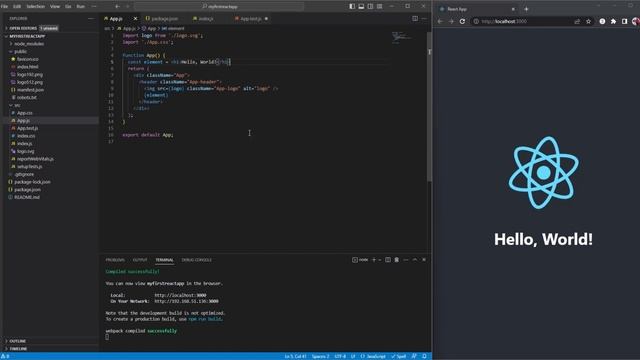Open notifications bell in status bar
This screenshot has height=360, width=640.
(x=424, y=356)
